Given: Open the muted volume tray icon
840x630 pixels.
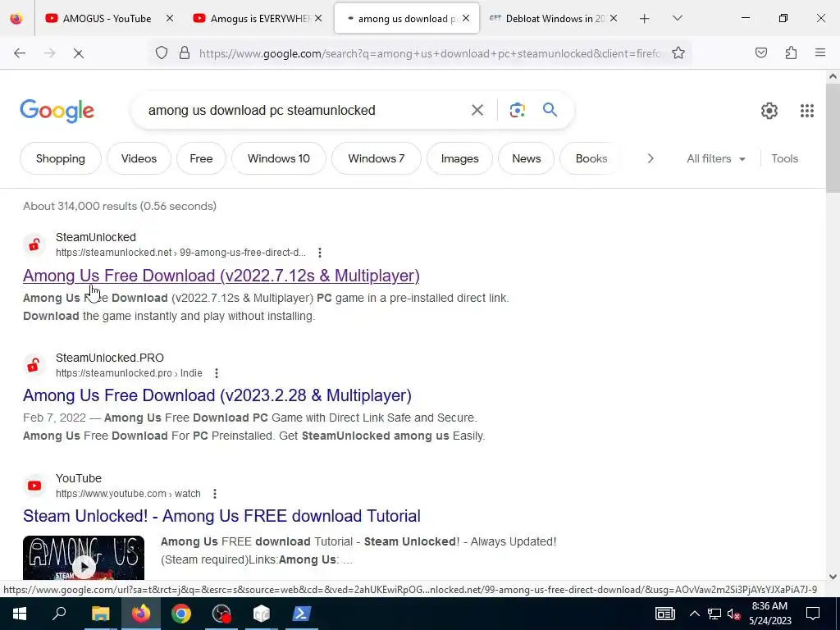Looking at the screenshot, I should pyautogui.click(x=734, y=614).
